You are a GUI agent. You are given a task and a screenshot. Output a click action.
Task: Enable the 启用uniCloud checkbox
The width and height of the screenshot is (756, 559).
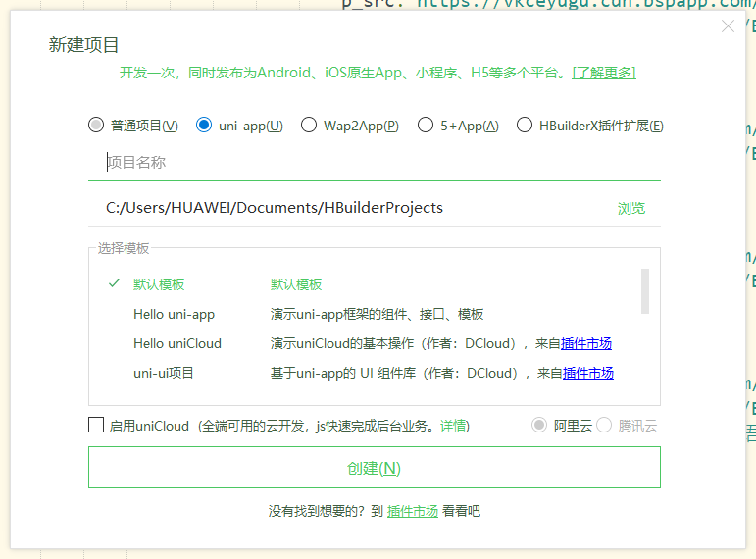pos(96,425)
